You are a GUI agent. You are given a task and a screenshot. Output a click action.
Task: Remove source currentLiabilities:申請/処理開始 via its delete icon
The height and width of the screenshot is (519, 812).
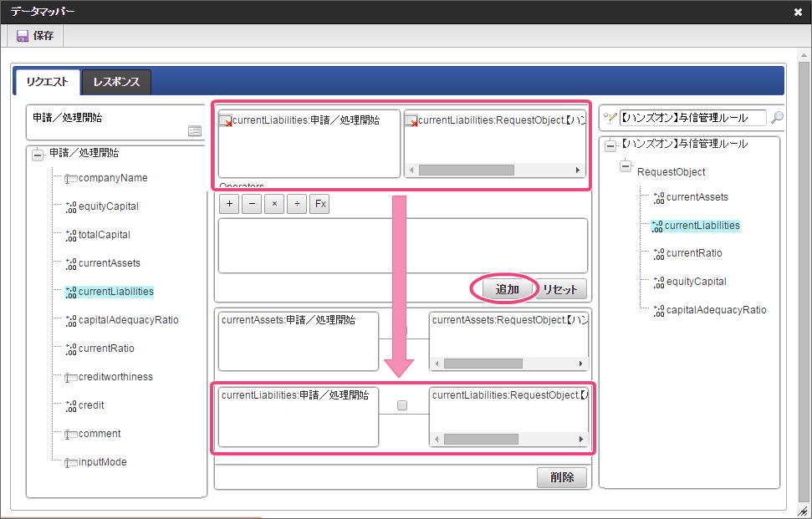point(226,121)
